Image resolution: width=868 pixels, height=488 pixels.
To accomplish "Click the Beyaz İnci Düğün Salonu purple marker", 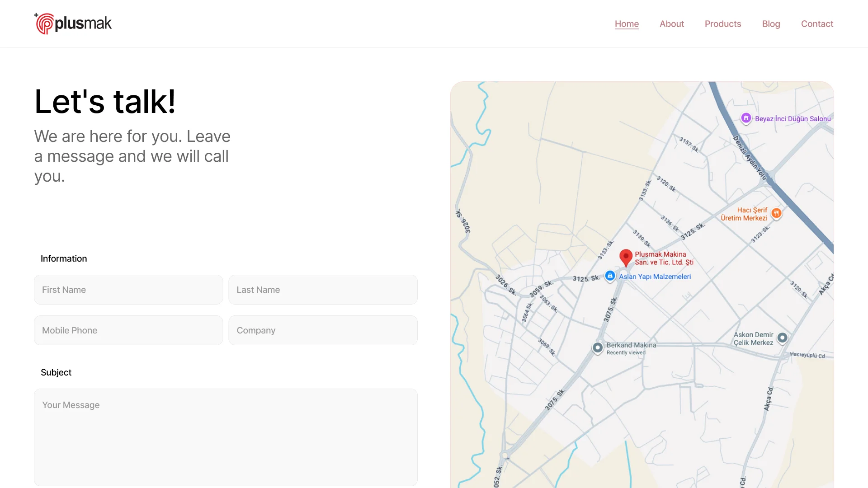I will pos(746,118).
